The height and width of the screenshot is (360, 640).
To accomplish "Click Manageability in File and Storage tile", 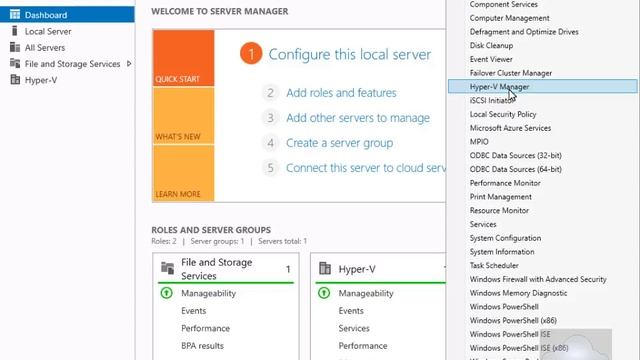I will click(208, 293).
